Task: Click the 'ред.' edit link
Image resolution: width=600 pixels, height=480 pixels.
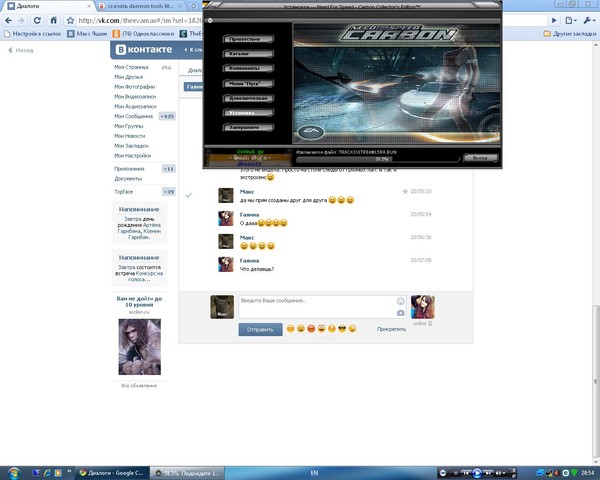Action: pyautogui.click(x=167, y=67)
